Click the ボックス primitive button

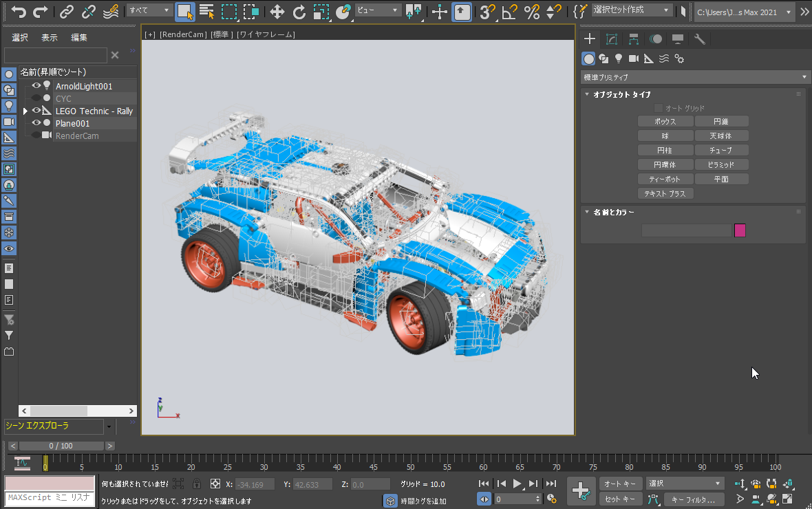[665, 122]
